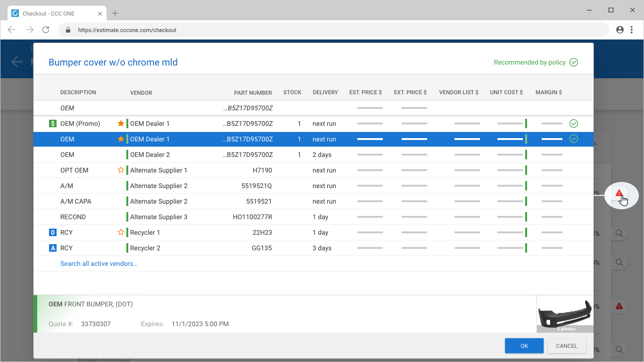Click OEM FRONT BUMPER, (DOT) text

click(91, 304)
